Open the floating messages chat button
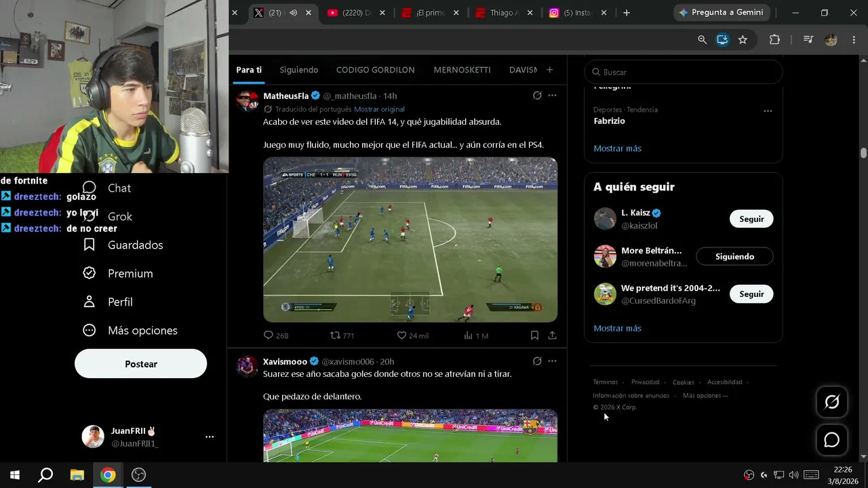Screen dimensions: 868x488 832,440
